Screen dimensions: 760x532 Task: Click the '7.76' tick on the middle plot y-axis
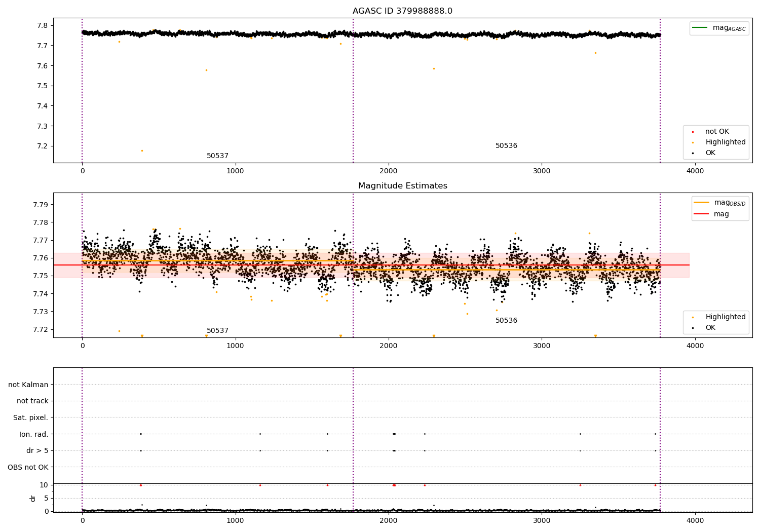[41, 258]
